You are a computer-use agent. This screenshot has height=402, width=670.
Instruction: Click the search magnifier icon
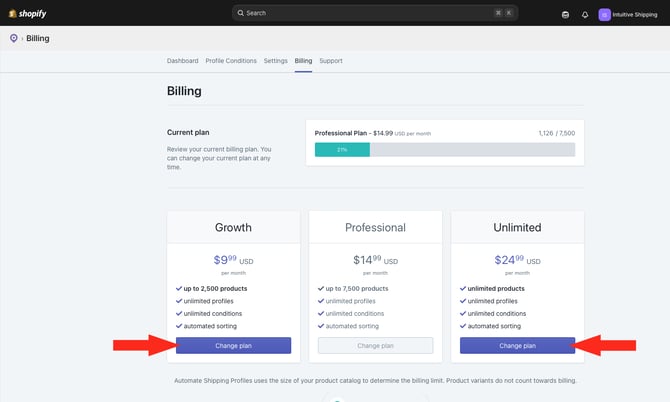(x=241, y=13)
